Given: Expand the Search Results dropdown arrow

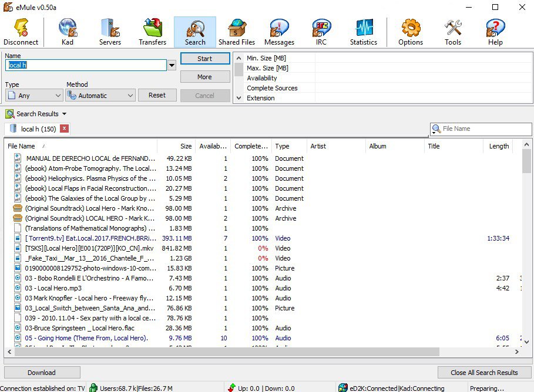Looking at the screenshot, I should 65,114.
